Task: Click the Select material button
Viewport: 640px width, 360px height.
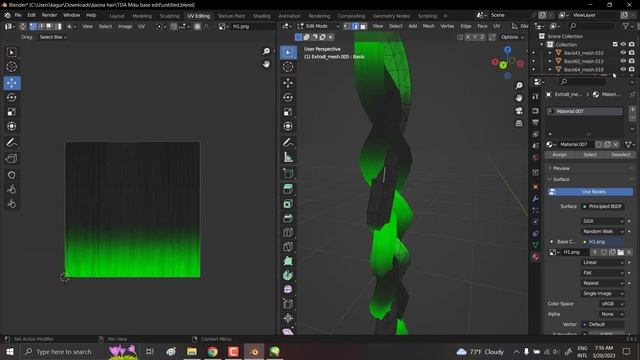Action: point(590,155)
